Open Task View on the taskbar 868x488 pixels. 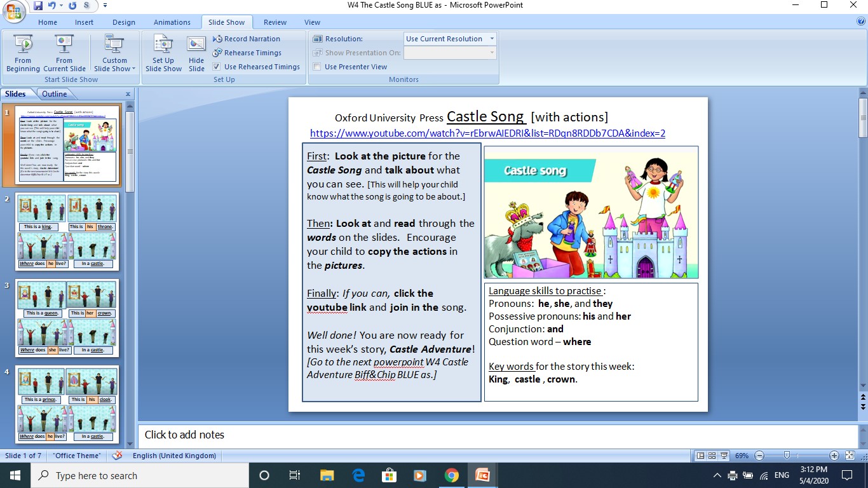click(295, 475)
